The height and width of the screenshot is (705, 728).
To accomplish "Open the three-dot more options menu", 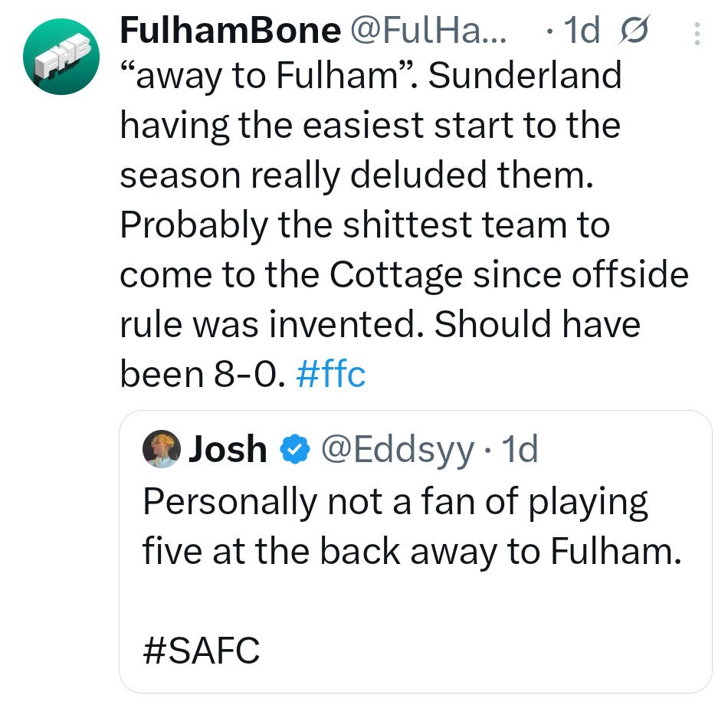I will click(696, 34).
